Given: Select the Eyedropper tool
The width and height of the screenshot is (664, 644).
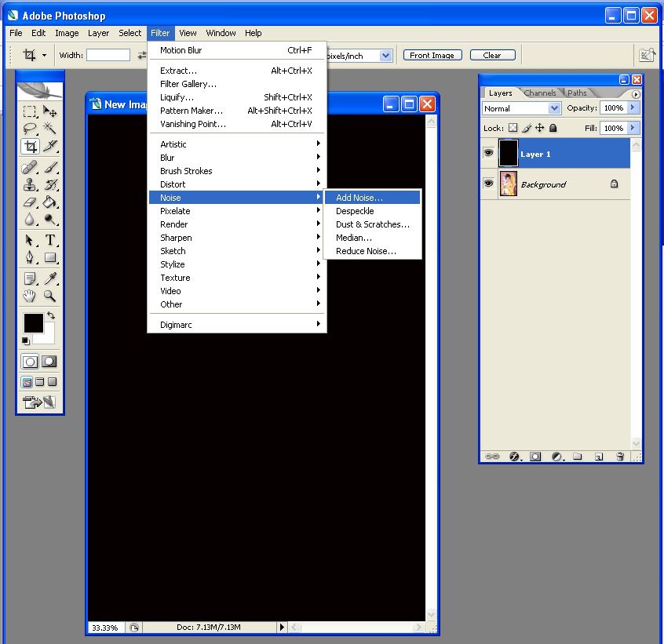Looking at the screenshot, I should [50, 278].
